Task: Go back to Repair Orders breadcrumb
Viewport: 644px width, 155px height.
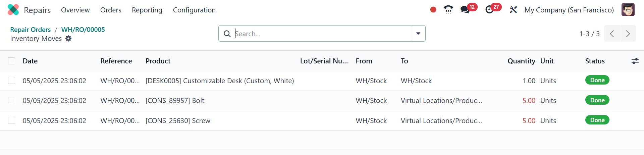Action: click(30, 30)
